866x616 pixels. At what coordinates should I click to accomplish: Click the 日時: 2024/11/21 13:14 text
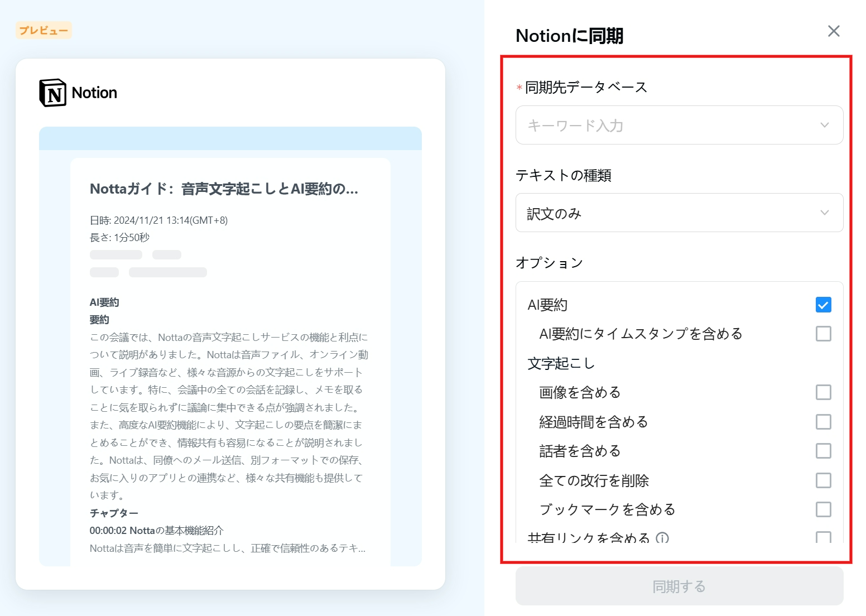[158, 220]
